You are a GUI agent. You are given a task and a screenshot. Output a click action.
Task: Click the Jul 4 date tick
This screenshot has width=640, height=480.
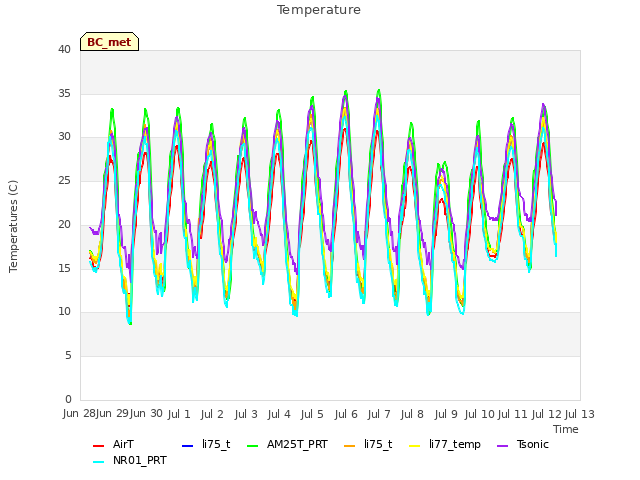(x=279, y=414)
